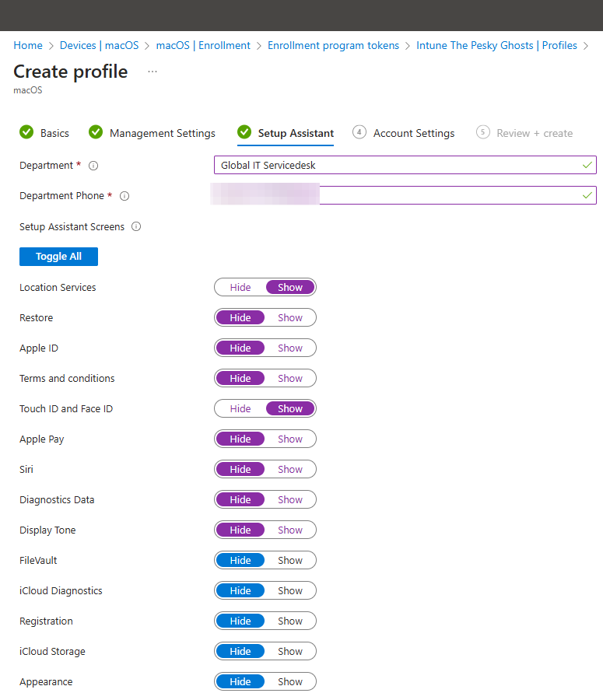Show the Location Services setup screen
Image resolution: width=603 pixels, height=700 pixels.
tap(289, 287)
